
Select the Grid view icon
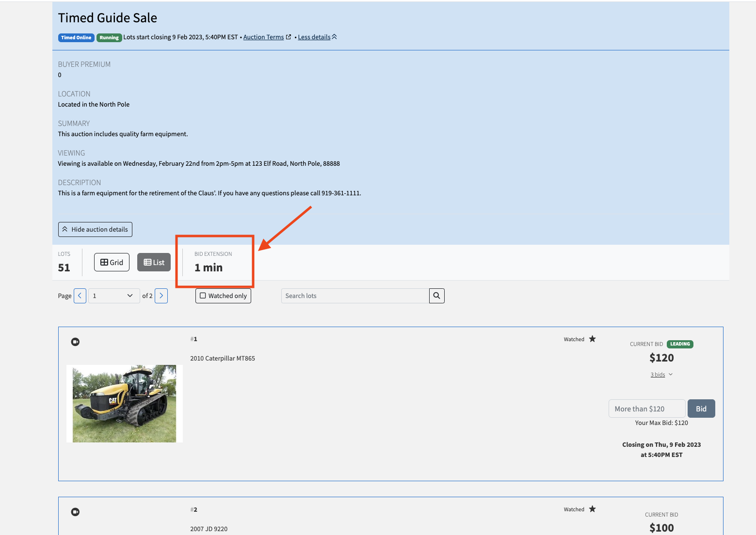(x=112, y=262)
